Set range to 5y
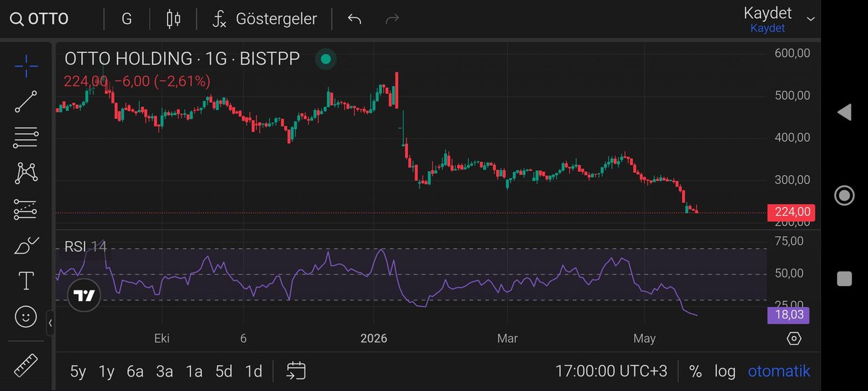This screenshot has height=391, width=868. [77, 371]
